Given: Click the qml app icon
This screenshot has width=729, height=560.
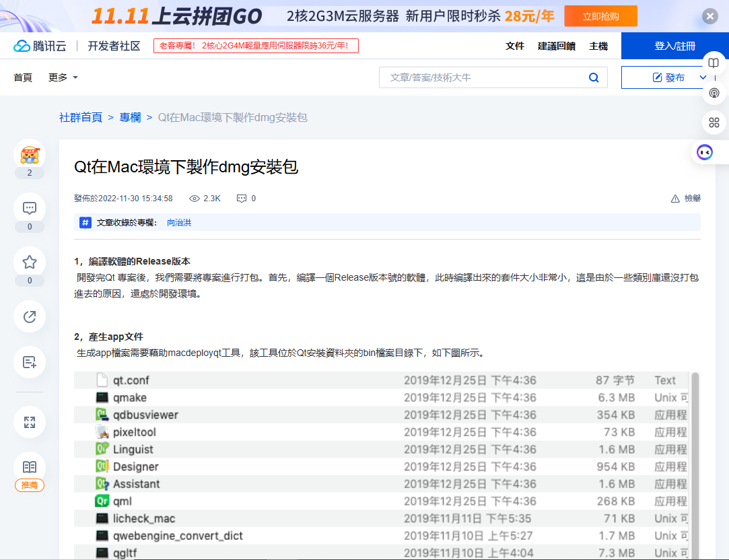Looking at the screenshot, I should coord(102,501).
